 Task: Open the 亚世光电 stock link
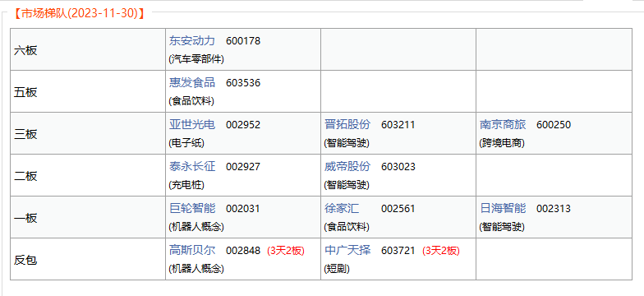pyautogui.click(x=192, y=125)
